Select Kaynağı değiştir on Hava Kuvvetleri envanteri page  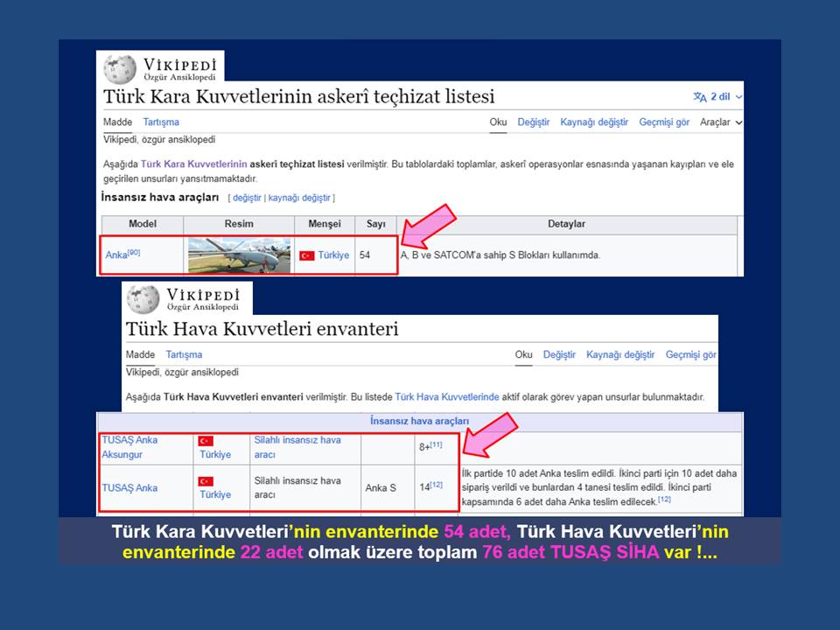pos(619,354)
